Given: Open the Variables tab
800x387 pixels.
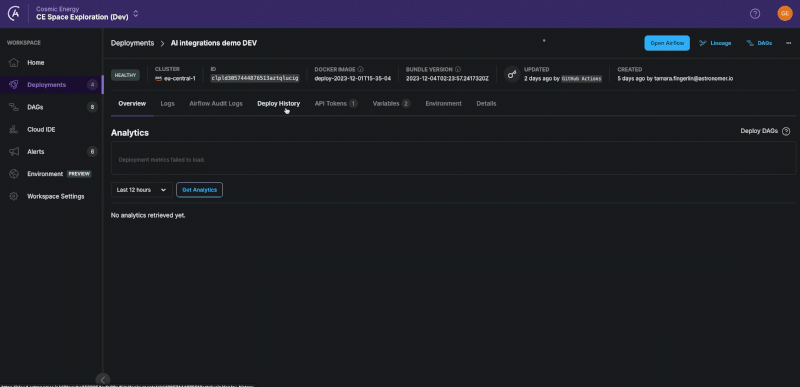Looking at the screenshot, I should [x=391, y=104].
